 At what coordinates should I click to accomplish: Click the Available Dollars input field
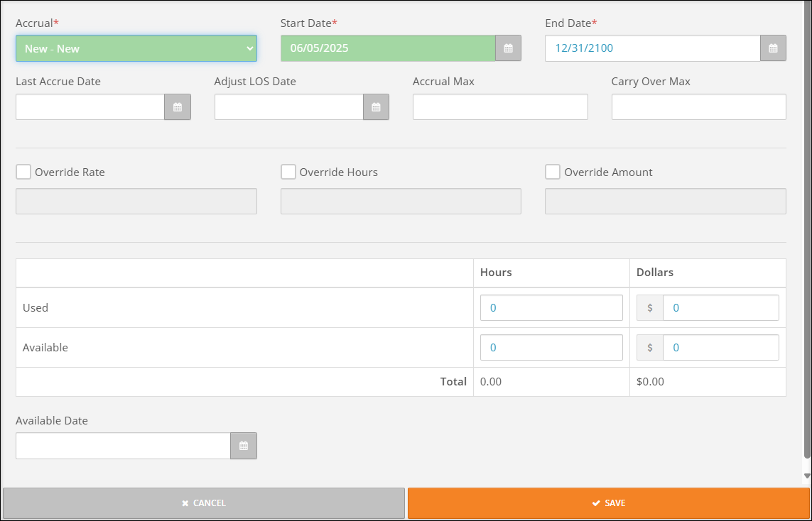coord(721,348)
